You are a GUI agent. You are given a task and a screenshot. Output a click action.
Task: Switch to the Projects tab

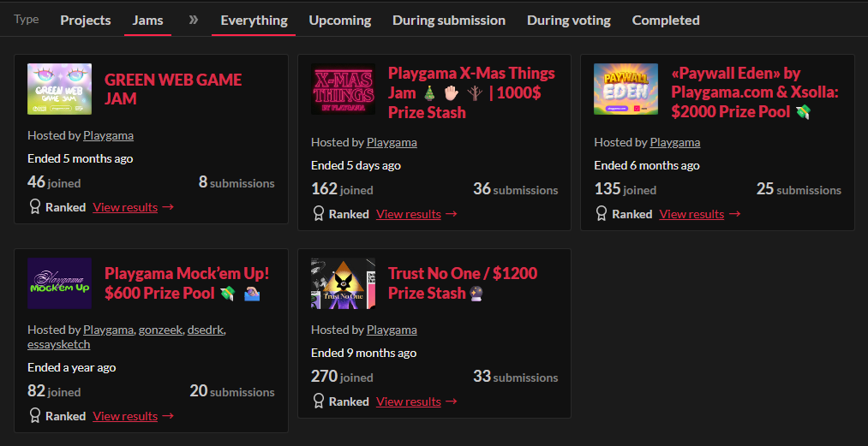click(85, 20)
